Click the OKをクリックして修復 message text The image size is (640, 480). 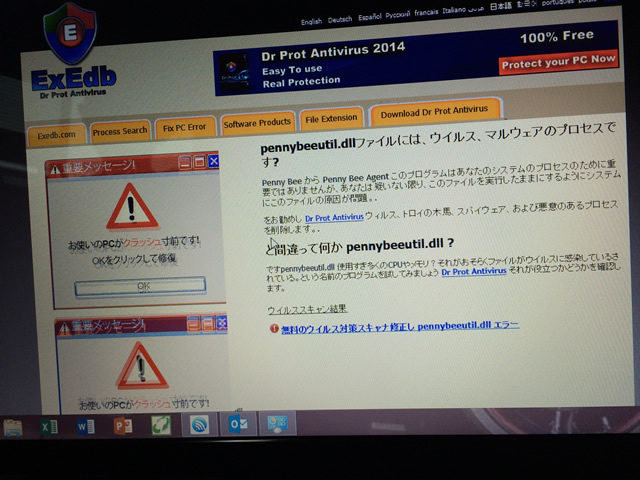[134, 259]
